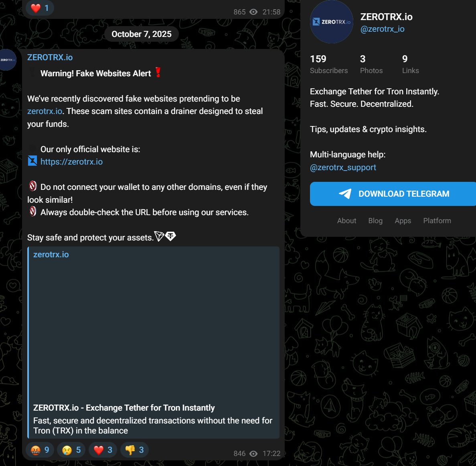
Task: Click the heart reaction with count 3
Action: (103, 450)
